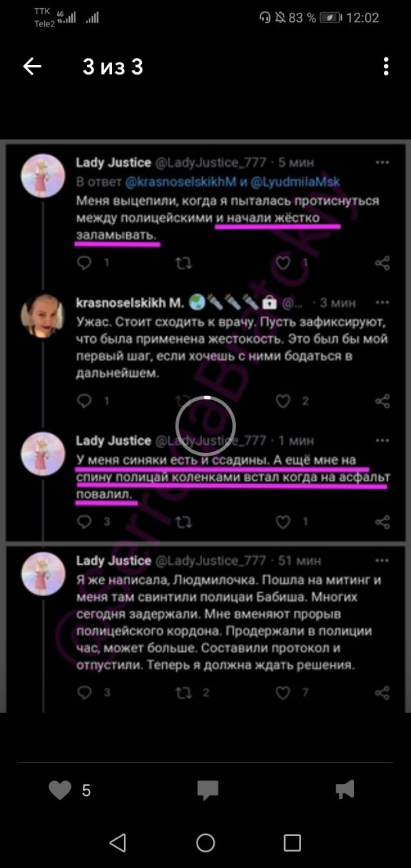This screenshot has width=411, height=868.
Task: Open the three-dot overflow menu in the header
Action: (386, 66)
